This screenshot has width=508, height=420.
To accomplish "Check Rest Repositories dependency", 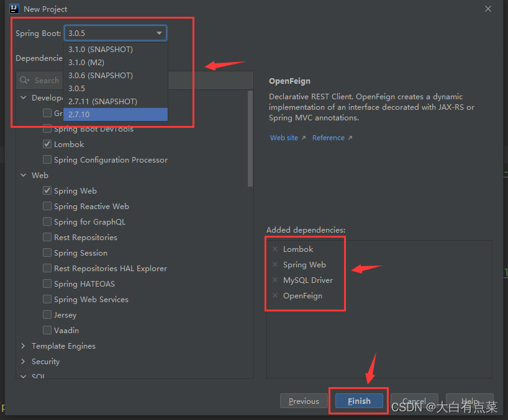I will 47,237.
